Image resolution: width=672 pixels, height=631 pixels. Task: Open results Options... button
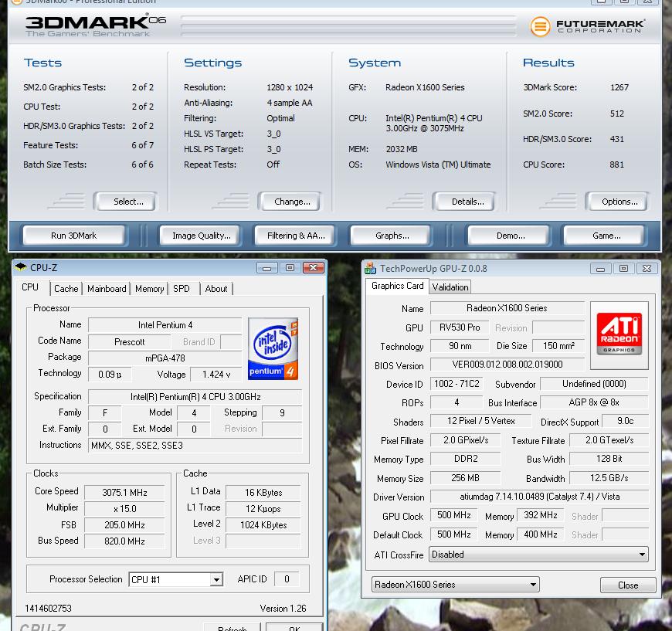(617, 202)
